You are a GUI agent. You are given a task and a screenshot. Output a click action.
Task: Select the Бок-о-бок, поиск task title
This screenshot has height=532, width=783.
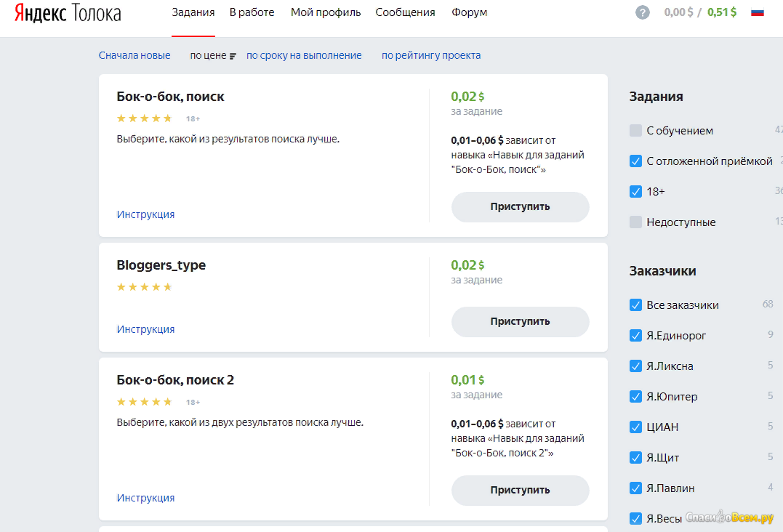coord(170,97)
